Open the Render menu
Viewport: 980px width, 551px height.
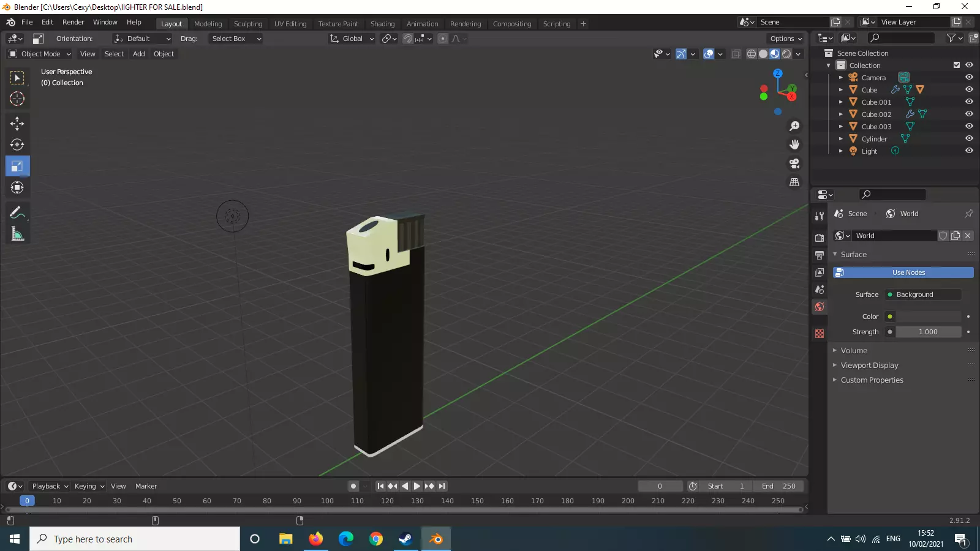point(73,22)
